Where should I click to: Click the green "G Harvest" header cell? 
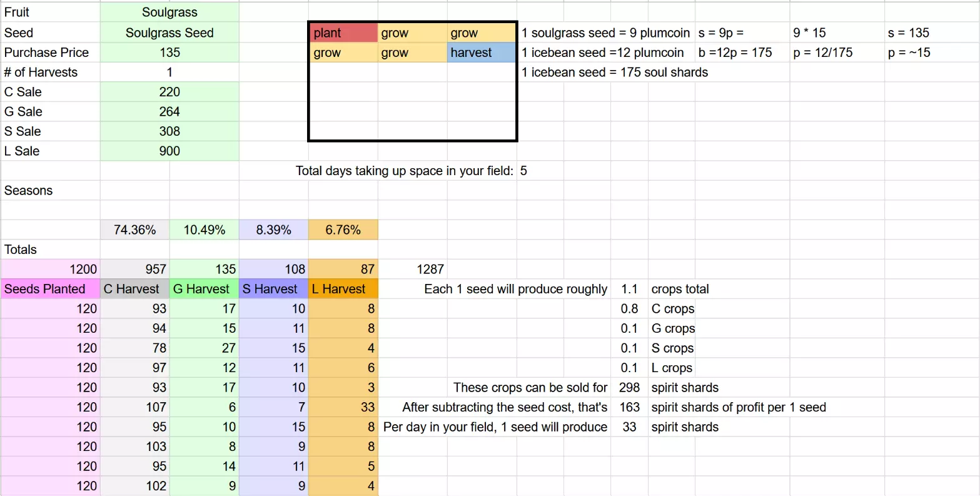tap(204, 289)
